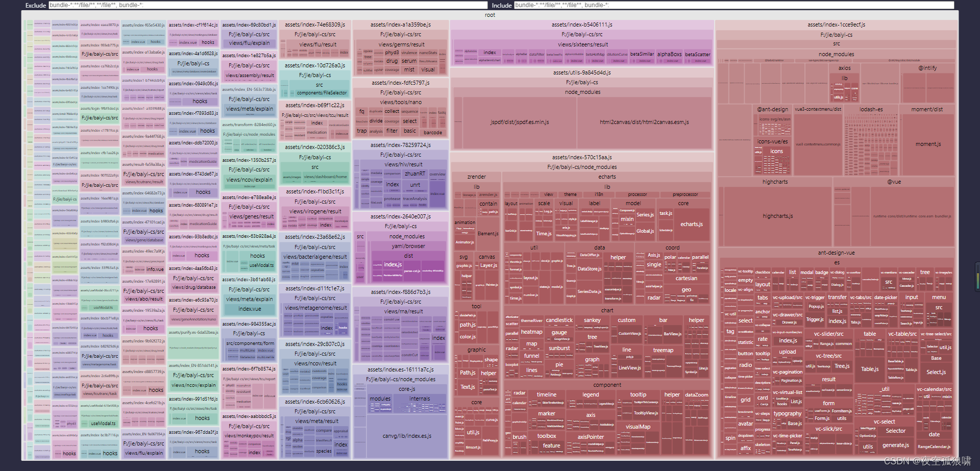Click the axisPointer component block

(x=591, y=437)
